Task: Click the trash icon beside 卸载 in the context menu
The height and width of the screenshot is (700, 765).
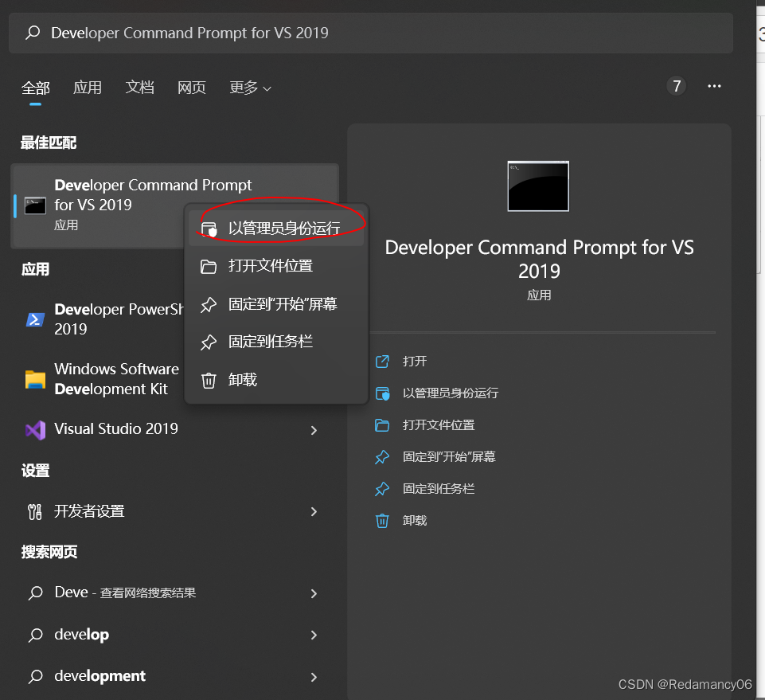Action: [x=209, y=381]
